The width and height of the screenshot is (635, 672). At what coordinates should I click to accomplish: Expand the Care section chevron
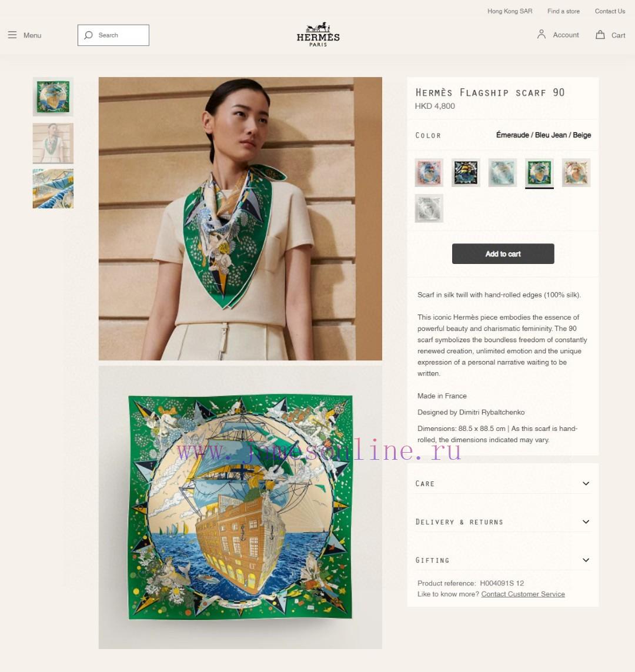tap(586, 483)
